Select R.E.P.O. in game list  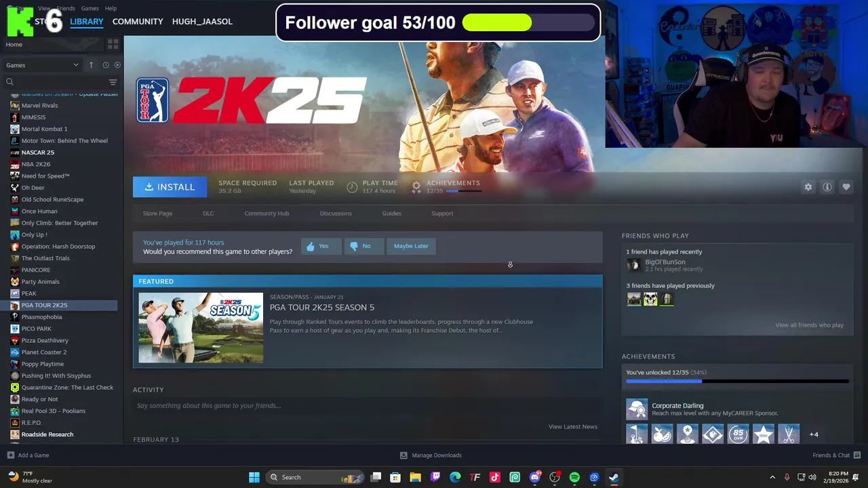point(31,423)
